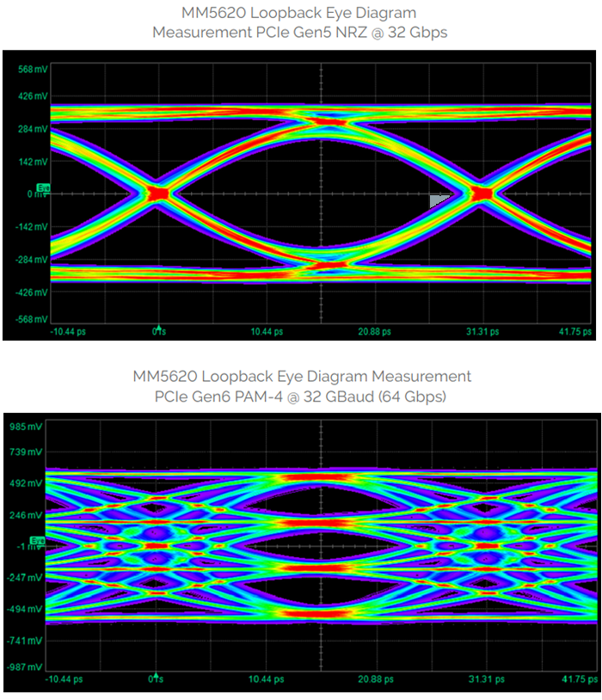Screen dimensions: 602x700
Task: Click the 20.88 ps label under the NRZ plot
Action: point(375,331)
